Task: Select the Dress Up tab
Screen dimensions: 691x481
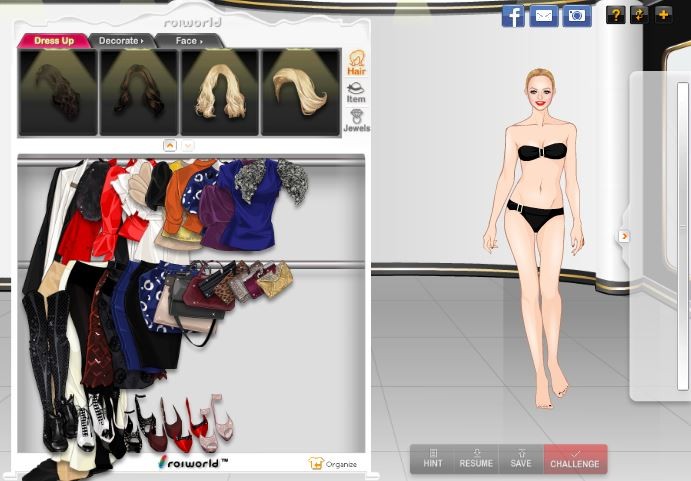Action: (54, 41)
